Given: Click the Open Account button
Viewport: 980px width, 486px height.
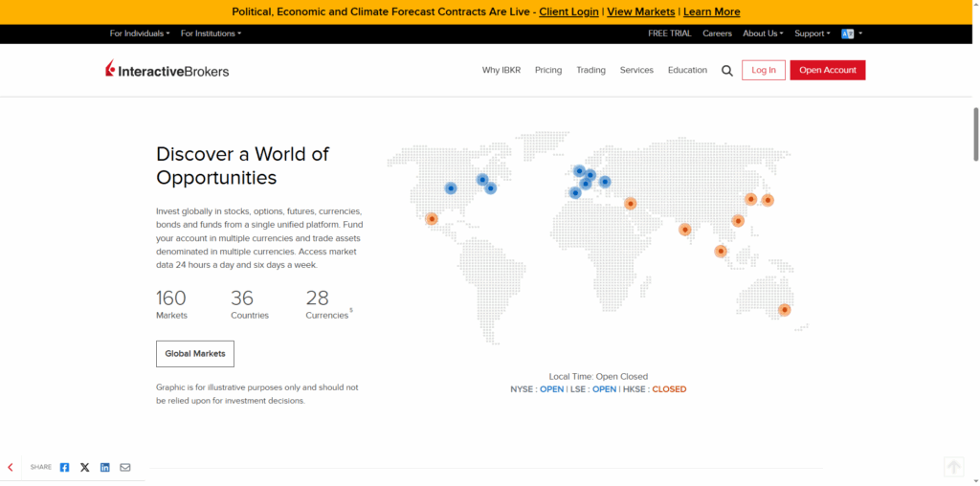Looking at the screenshot, I should [x=828, y=70].
